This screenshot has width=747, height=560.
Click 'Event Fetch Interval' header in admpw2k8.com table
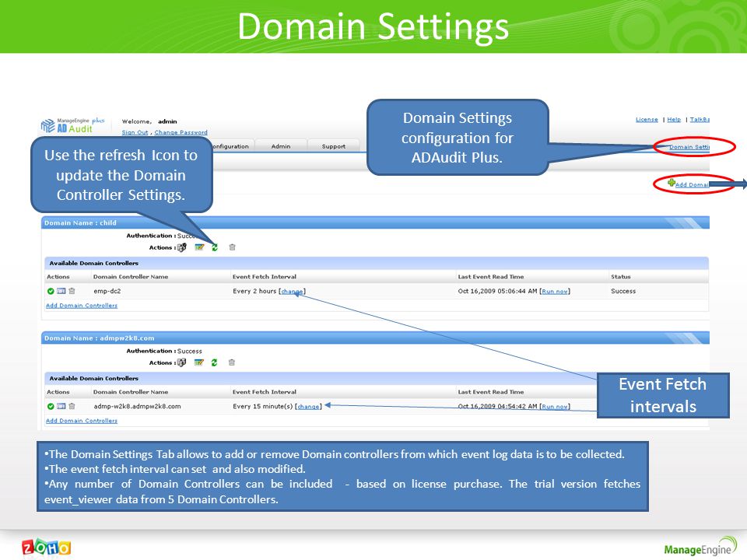click(x=265, y=392)
